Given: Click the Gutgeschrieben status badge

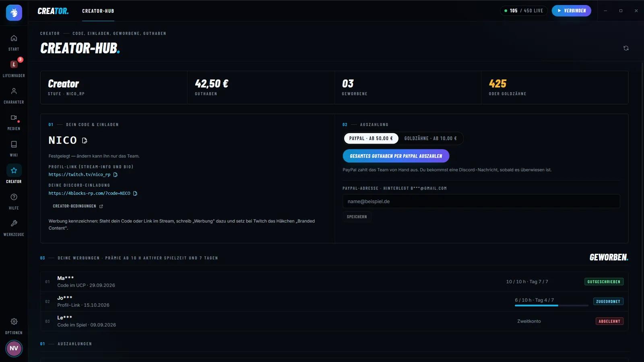Looking at the screenshot, I should coord(604,282).
